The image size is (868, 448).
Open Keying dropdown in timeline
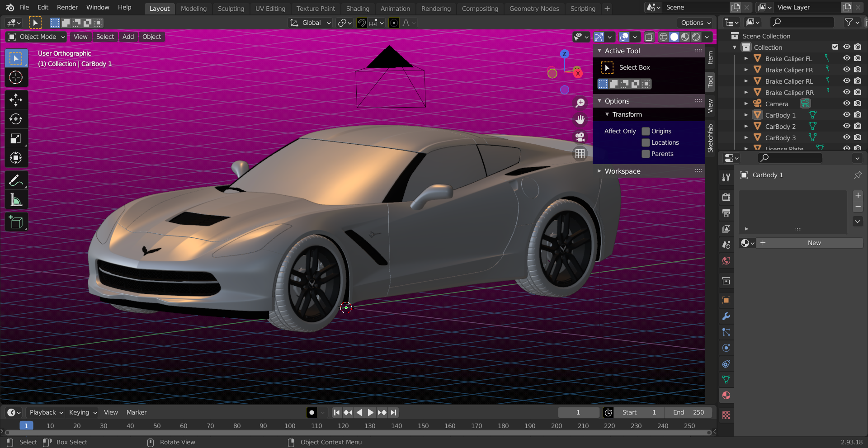(83, 412)
